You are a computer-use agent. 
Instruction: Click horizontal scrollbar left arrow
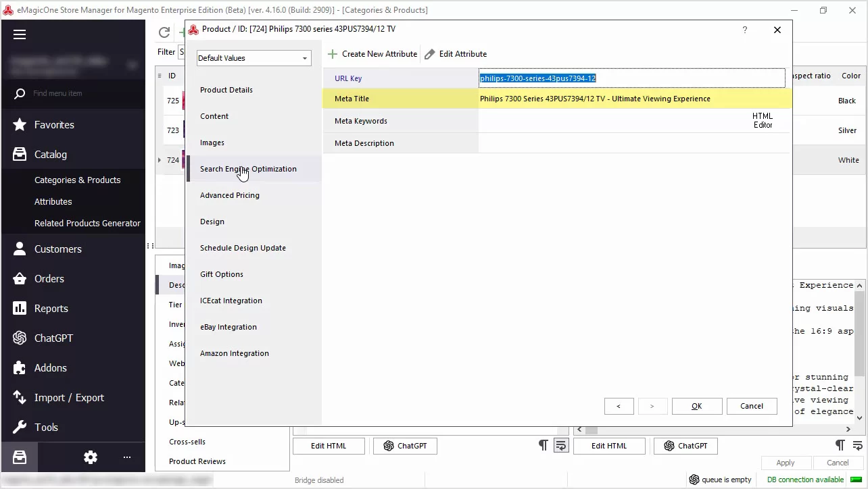pyautogui.click(x=579, y=429)
